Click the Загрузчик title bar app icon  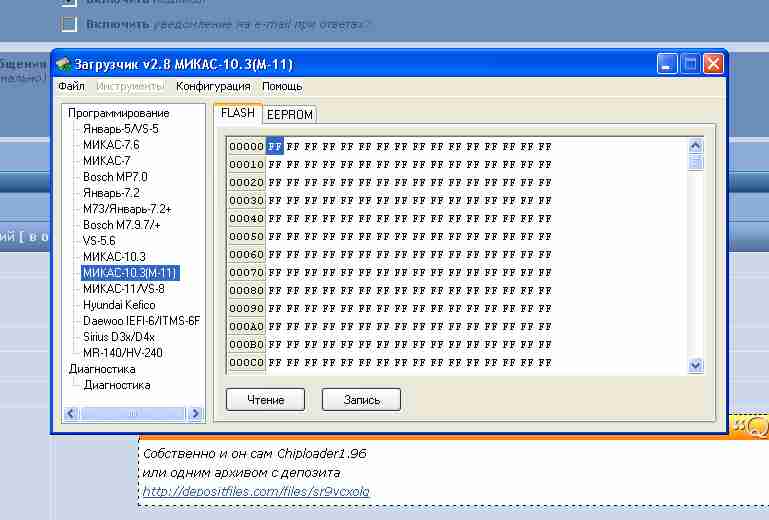pos(64,64)
